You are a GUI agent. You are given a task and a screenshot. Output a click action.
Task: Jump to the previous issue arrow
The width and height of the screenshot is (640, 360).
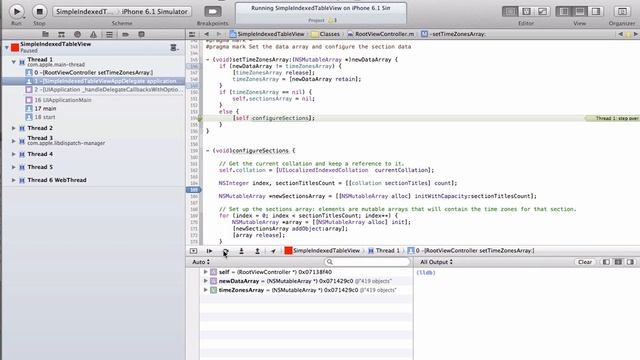coord(620,34)
